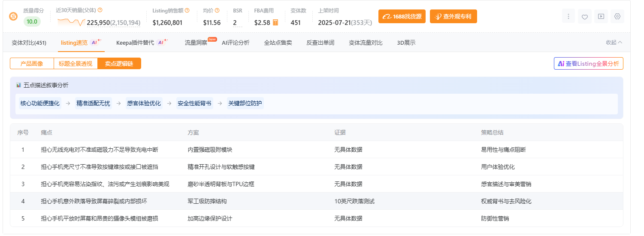Click the 关键部位防护 chain tag
Image resolution: width=644 pixels, height=236 pixels.
pos(245,103)
